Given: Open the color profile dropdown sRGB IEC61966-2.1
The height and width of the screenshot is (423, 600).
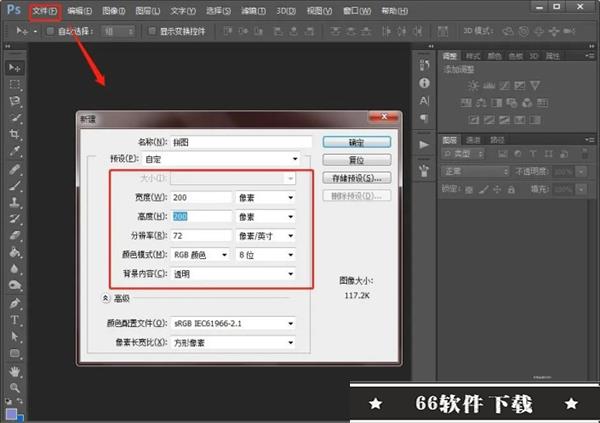Looking at the screenshot, I should coord(233,324).
